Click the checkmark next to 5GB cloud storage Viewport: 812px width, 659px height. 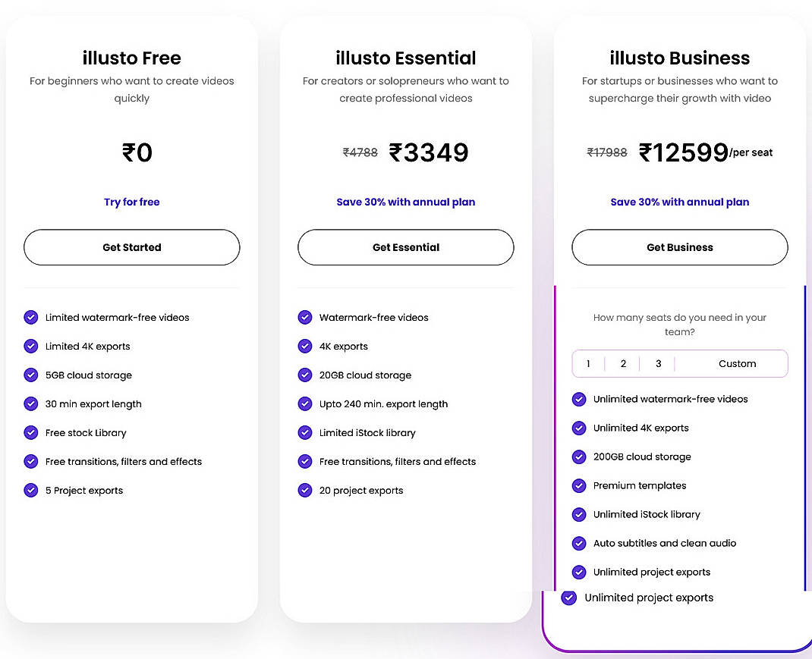pos(31,375)
